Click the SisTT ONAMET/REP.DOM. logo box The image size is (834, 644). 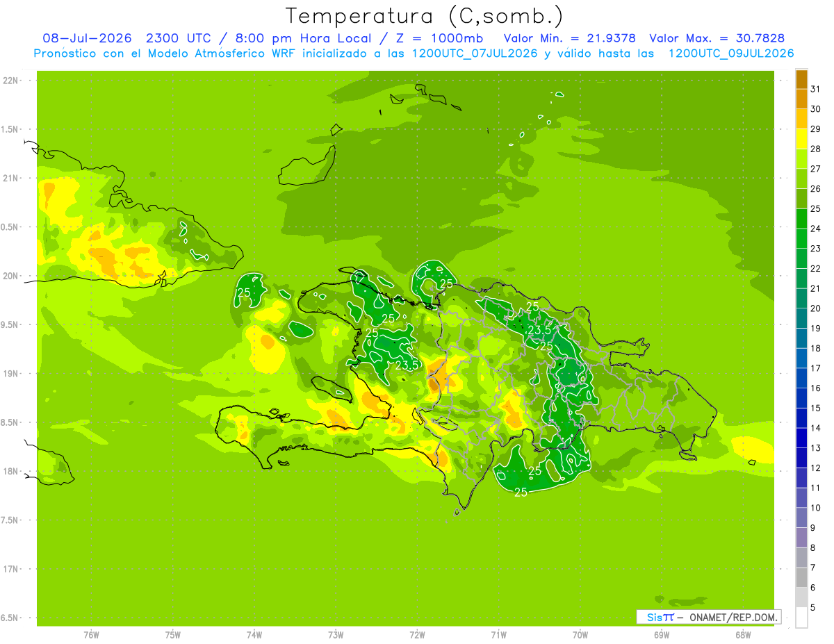[708, 617]
